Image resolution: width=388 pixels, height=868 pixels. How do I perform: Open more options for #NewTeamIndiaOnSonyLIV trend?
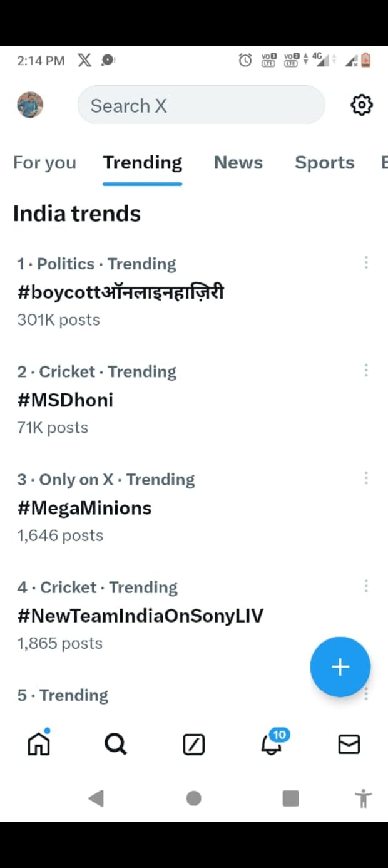tap(366, 586)
